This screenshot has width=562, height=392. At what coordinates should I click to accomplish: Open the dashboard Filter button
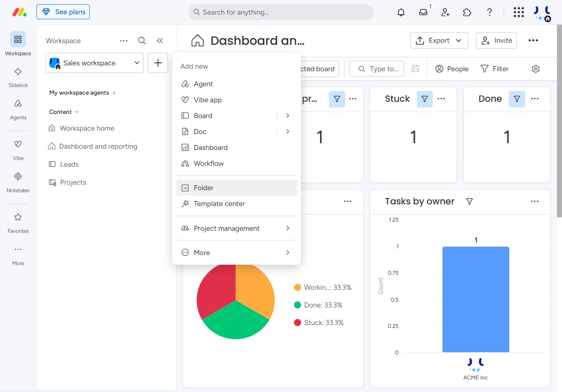point(495,69)
